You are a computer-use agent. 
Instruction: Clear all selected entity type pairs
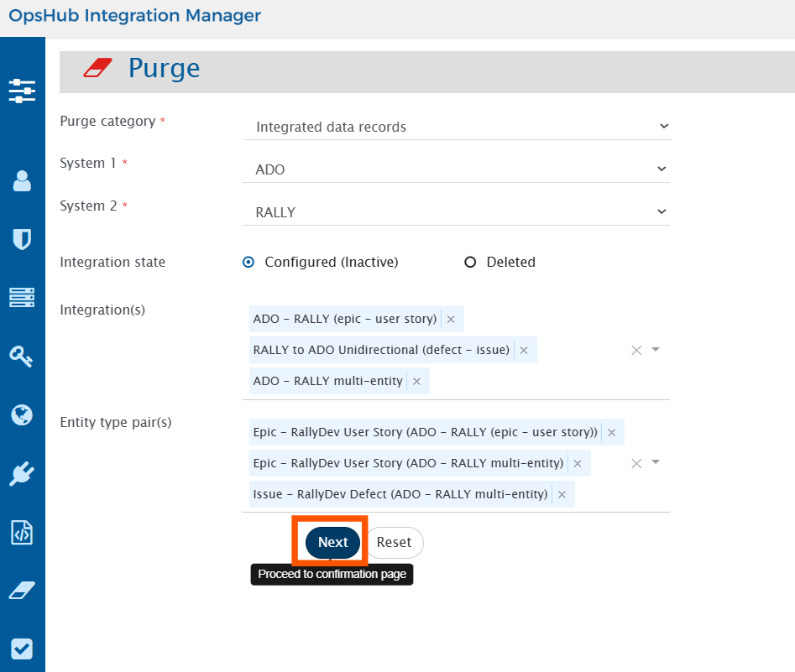click(x=636, y=463)
